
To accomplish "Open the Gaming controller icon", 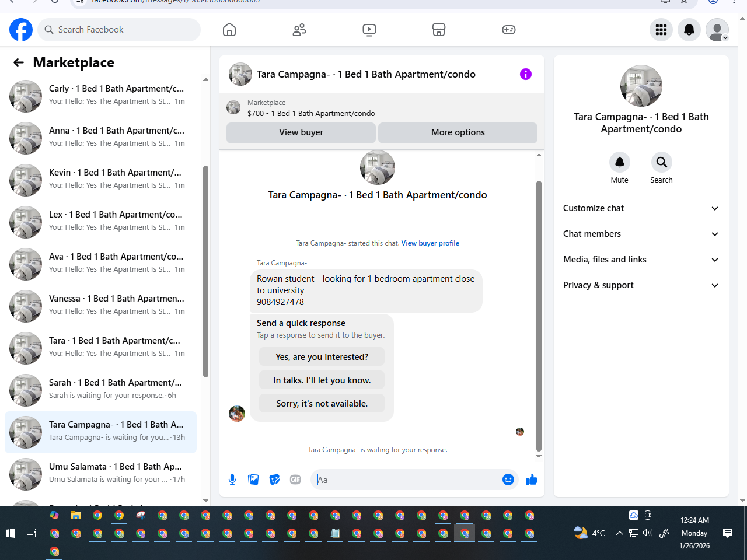I will point(509,30).
